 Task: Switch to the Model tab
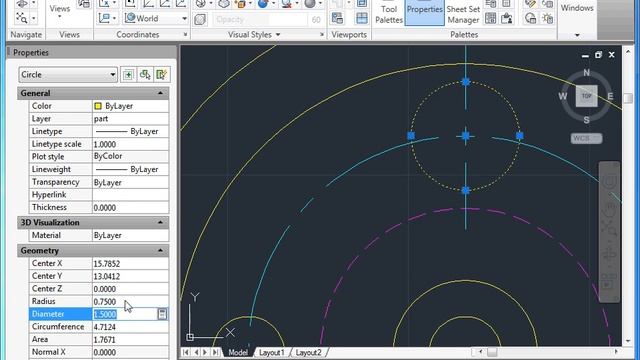(238, 352)
